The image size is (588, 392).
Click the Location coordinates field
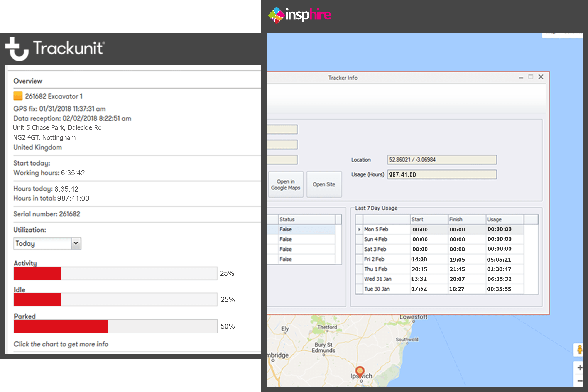click(x=442, y=160)
